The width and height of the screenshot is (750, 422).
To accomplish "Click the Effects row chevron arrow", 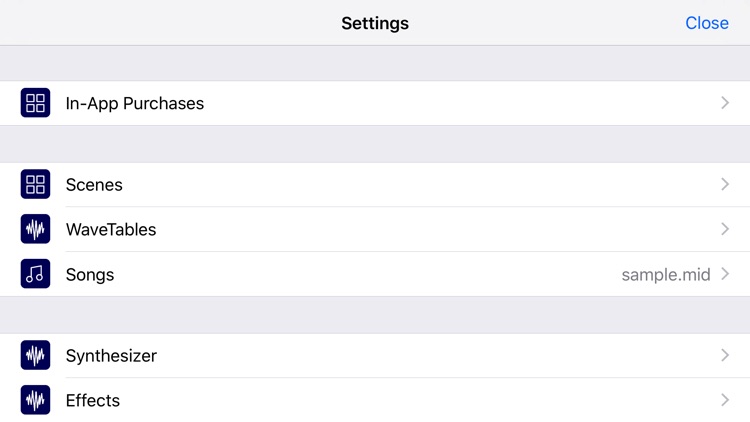I will tap(725, 400).
